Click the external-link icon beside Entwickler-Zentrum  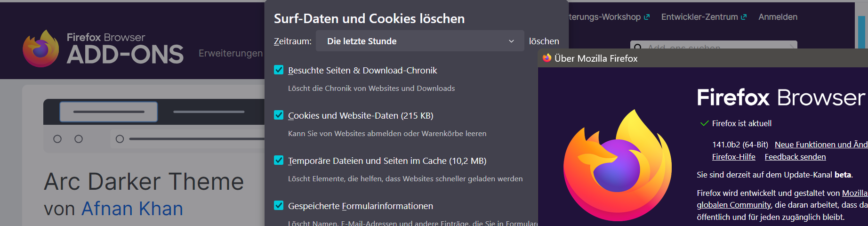point(744,17)
